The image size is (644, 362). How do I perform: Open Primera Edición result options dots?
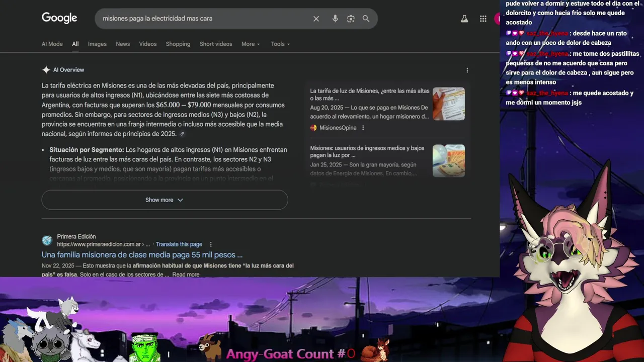click(211, 244)
